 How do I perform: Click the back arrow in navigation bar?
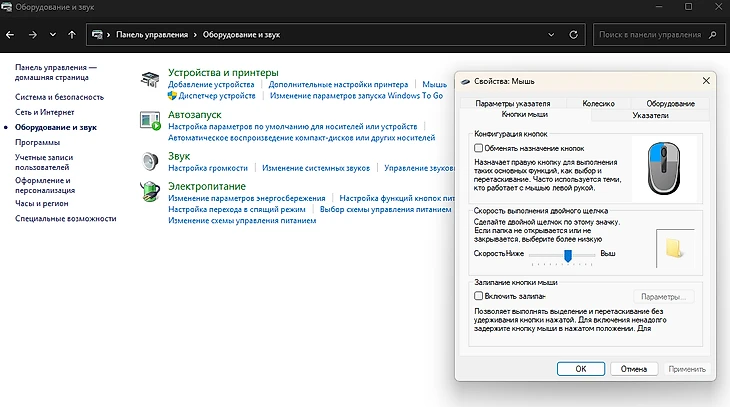11,34
